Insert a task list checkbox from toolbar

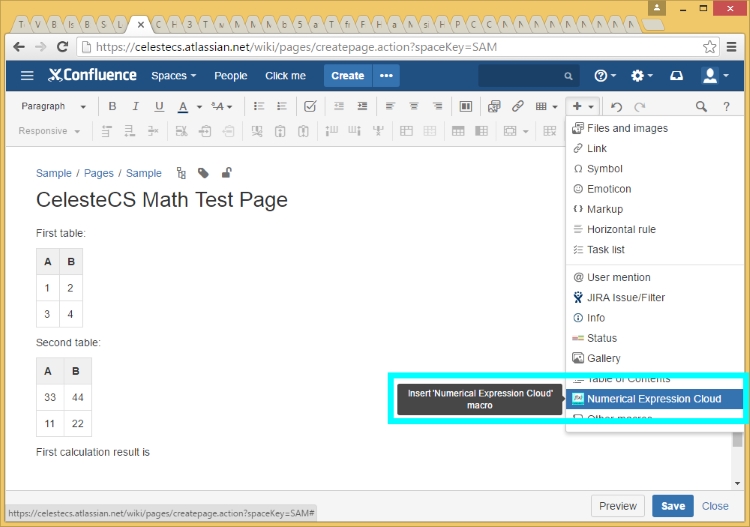point(310,106)
